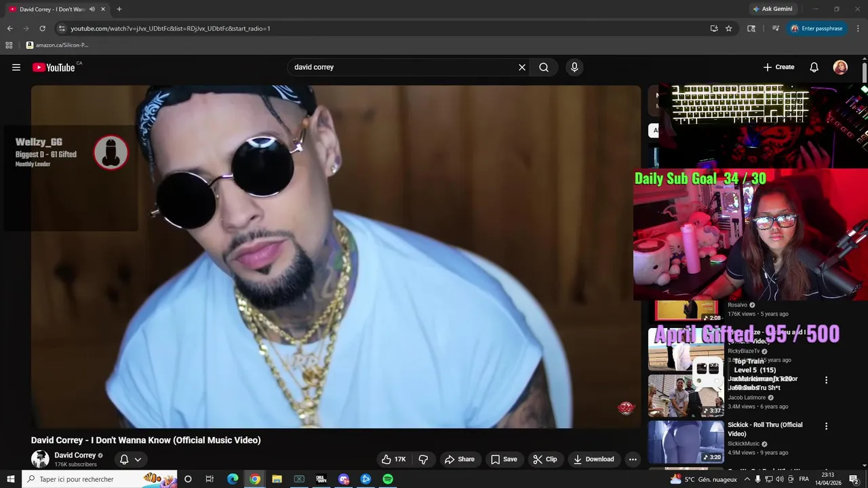Open the YouTube hamburger guide menu
The width and height of the screenshot is (868, 488).
point(16,67)
